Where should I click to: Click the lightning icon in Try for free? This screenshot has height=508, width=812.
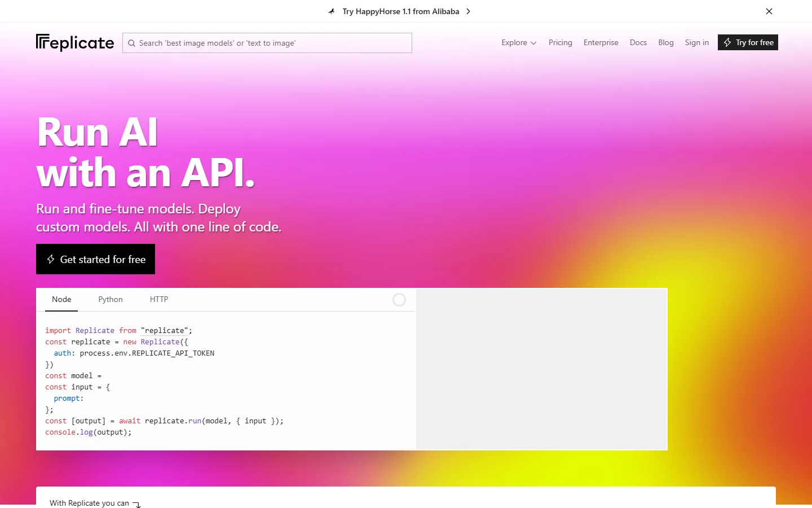[727, 42]
